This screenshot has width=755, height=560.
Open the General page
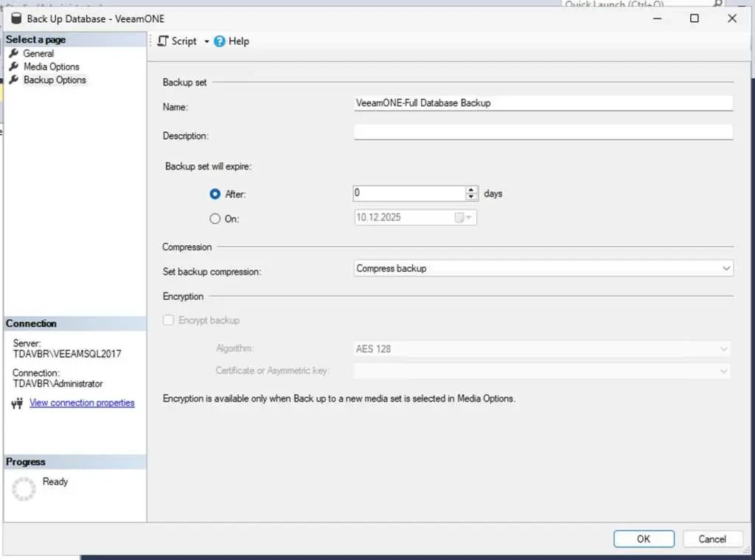[x=38, y=53]
